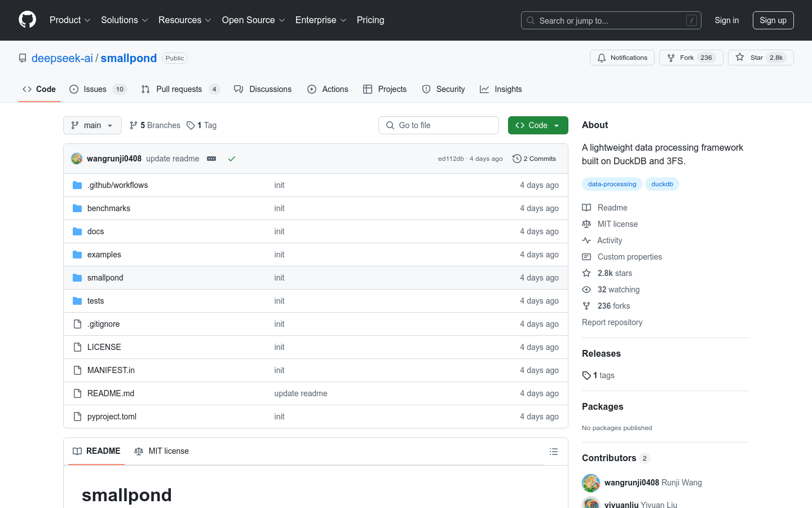The width and height of the screenshot is (812, 508).
Task: Open the Pull requests tab
Action: (180, 89)
